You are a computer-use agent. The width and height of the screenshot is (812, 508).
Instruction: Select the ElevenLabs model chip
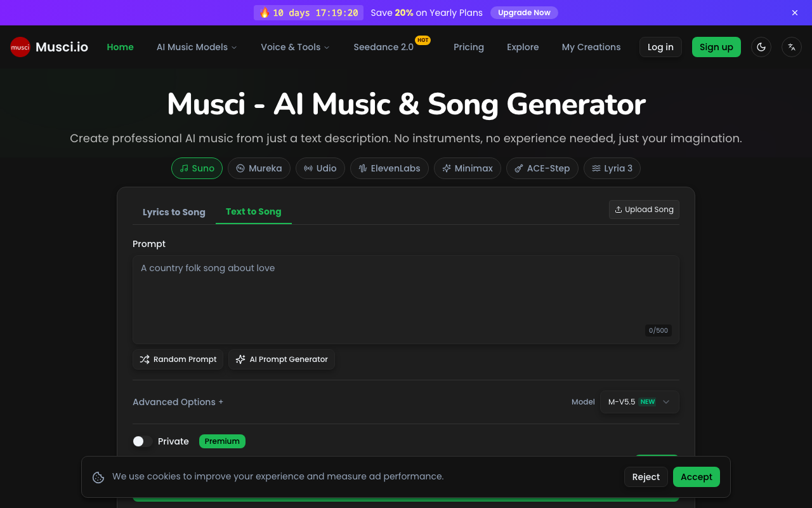[x=390, y=168]
